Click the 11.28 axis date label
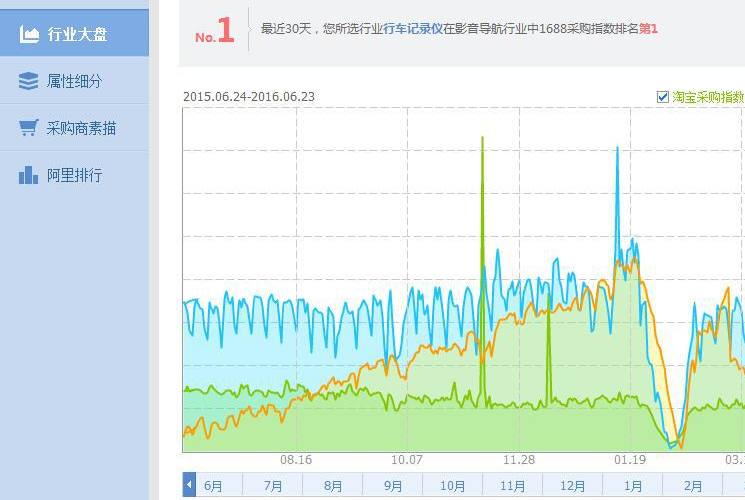The image size is (745, 500). pyautogui.click(x=519, y=460)
